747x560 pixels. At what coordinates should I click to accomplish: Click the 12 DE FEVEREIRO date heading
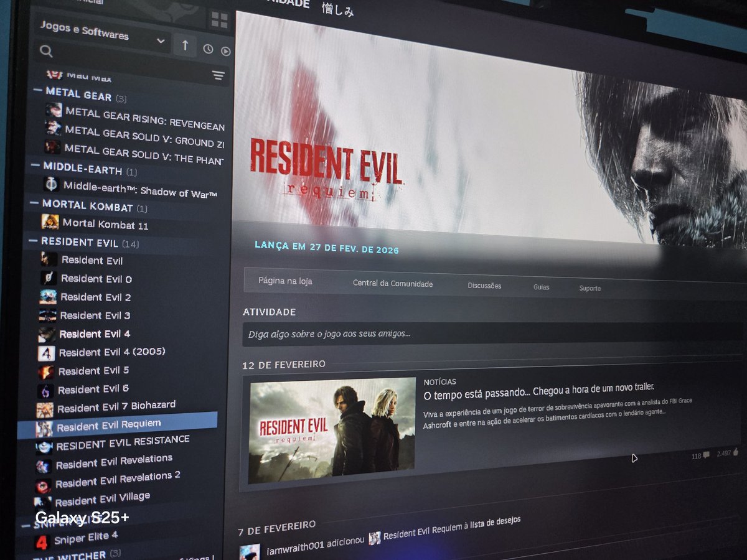click(x=284, y=364)
